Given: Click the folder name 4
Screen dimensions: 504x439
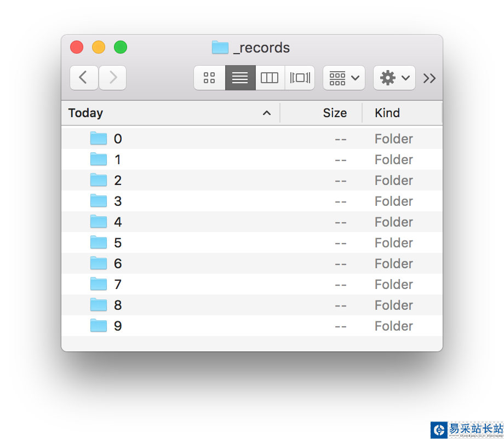Looking at the screenshot, I should click(x=118, y=222).
